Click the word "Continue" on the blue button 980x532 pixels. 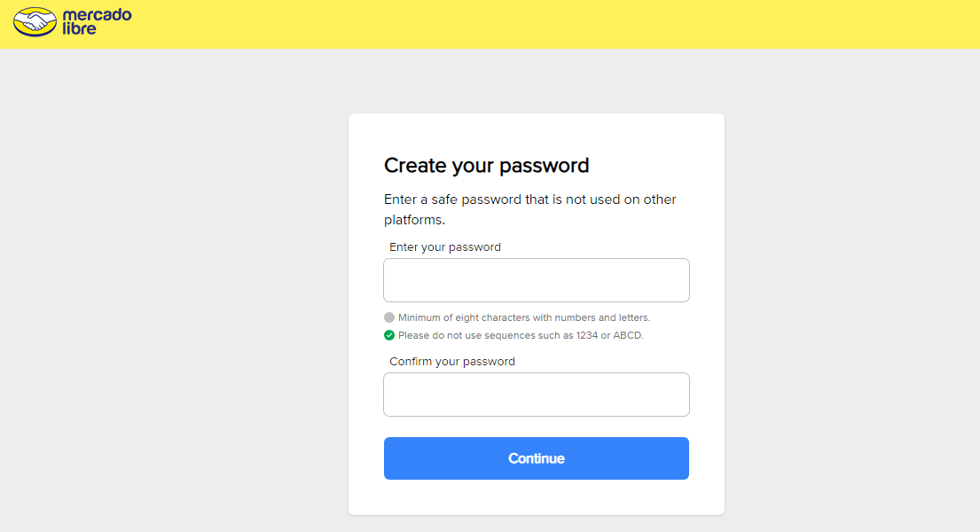pyautogui.click(x=536, y=458)
